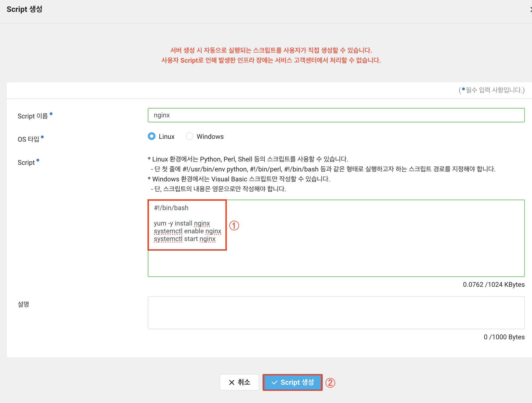Image resolution: width=532 pixels, height=403 pixels.
Task: Click the checkmark icon in Script 생성 button
Action: click(x=274, y=382)
